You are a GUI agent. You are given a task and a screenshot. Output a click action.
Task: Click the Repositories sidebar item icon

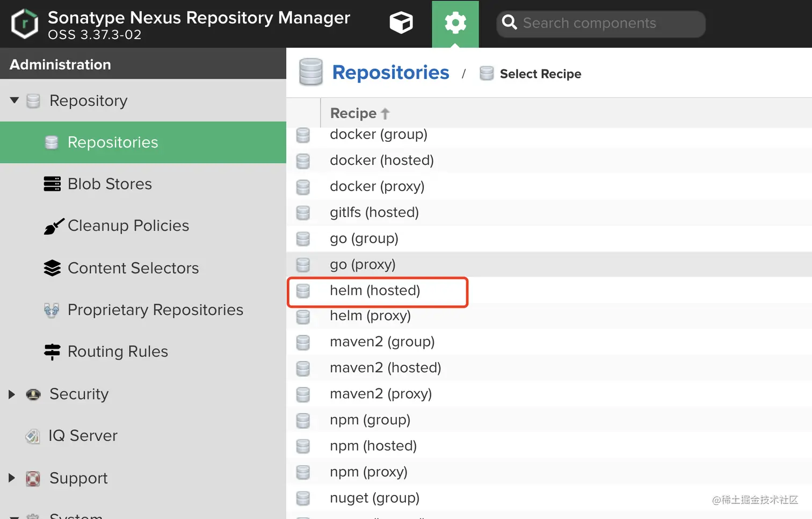(x=52, y=142)
